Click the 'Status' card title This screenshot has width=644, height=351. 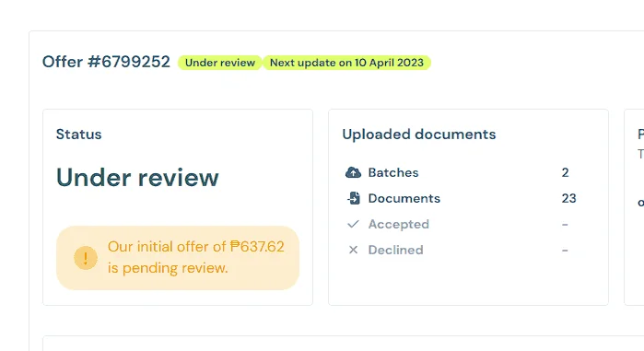point(79,135)
